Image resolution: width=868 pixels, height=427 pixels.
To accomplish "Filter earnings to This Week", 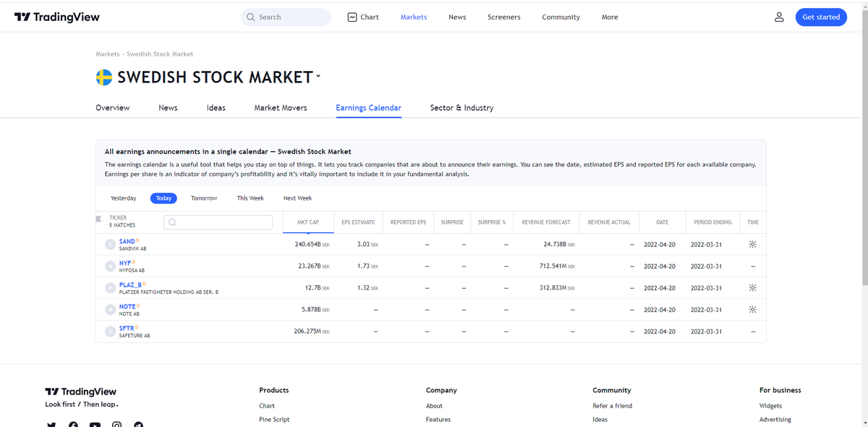I will point(250,198).
